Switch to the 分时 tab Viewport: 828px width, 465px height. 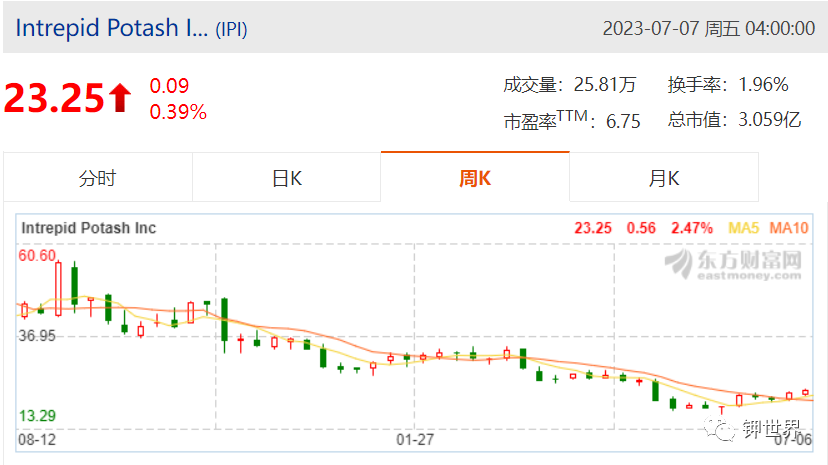98,178
